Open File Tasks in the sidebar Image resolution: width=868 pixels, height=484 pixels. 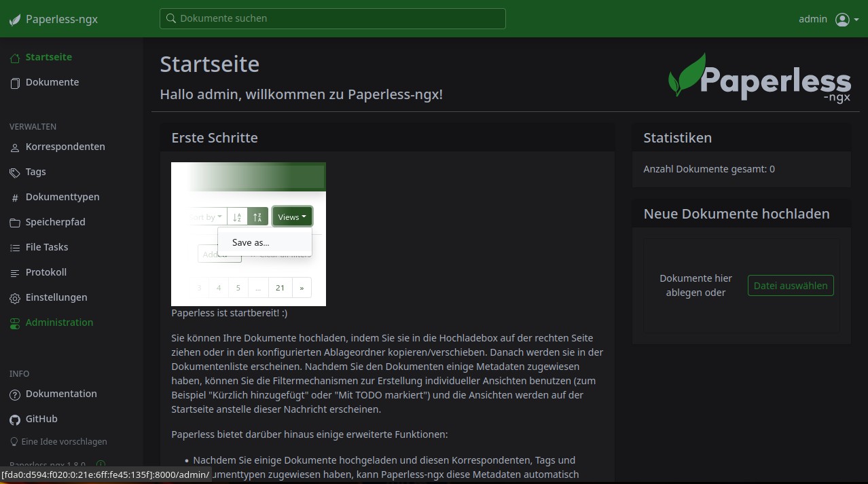[47, 248]
